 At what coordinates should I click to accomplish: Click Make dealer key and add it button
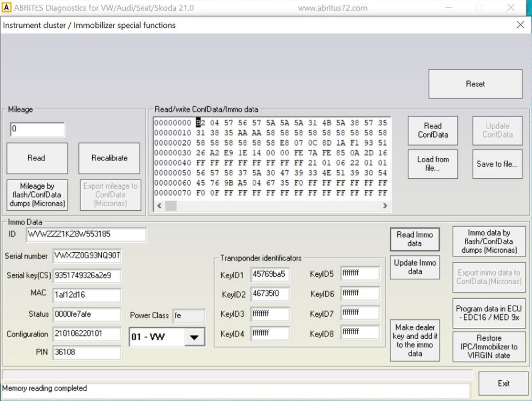coord(414,340)
